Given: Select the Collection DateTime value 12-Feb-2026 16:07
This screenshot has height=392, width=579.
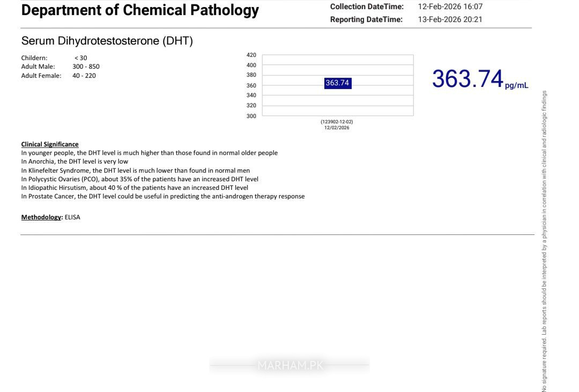Looking at the screenshot, I should point(450,6).
